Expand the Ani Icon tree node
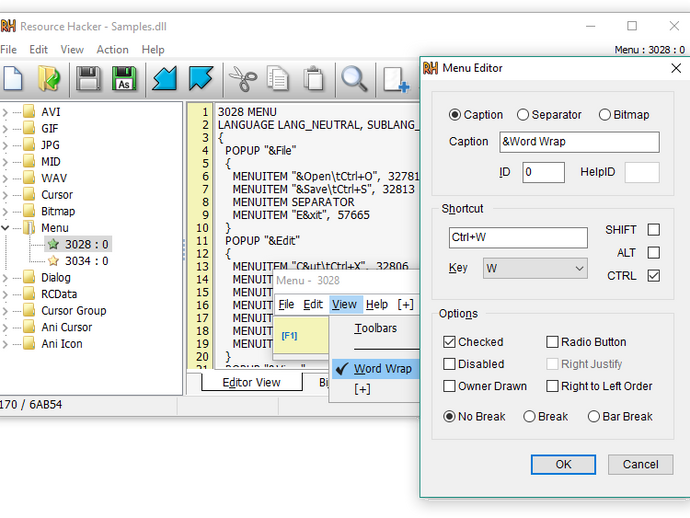This screenshot has height=518, width=690. coord(5,344)
